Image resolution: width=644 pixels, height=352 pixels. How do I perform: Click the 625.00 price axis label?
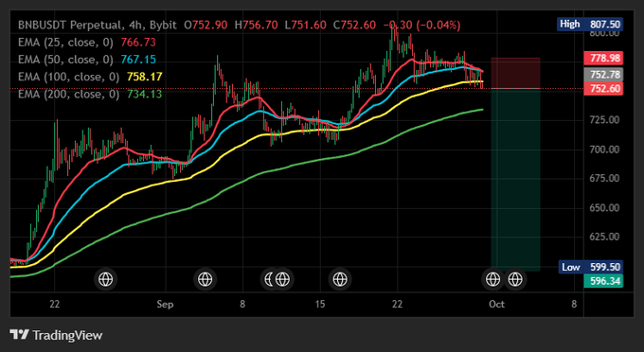point(605,237)
